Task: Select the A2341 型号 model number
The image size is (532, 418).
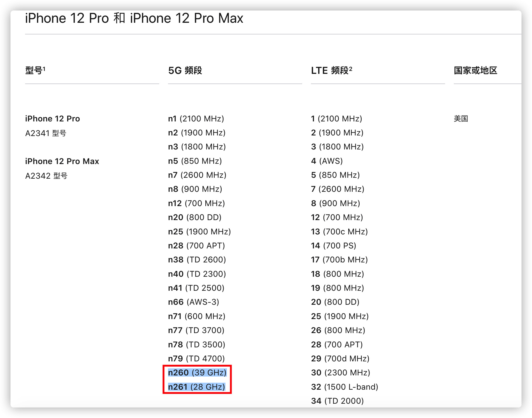Action: pos(46,133)
